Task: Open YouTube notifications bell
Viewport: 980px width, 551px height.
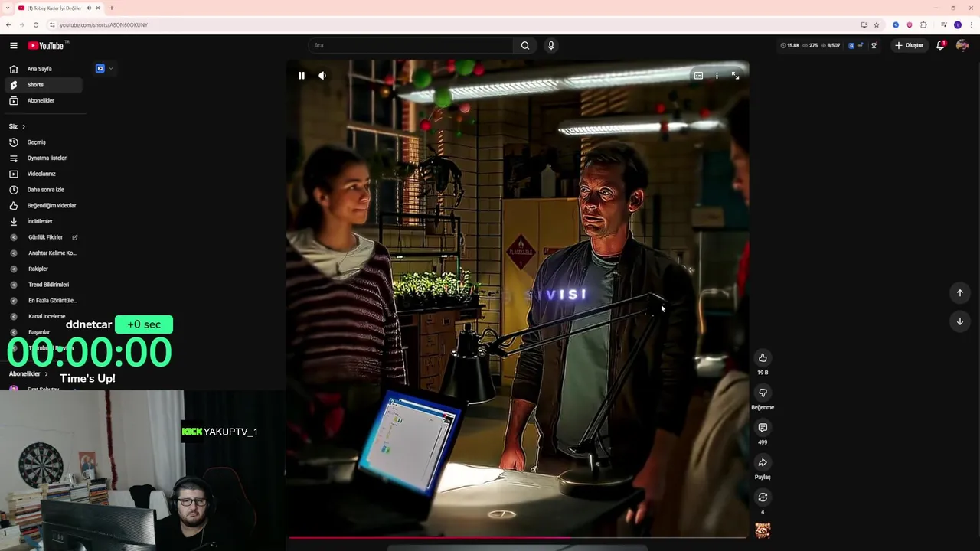Action: (941, 45)
